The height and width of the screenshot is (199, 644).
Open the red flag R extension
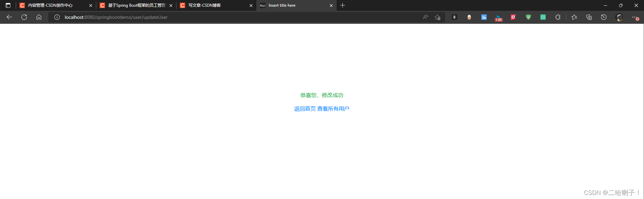[x=514, y=17]
